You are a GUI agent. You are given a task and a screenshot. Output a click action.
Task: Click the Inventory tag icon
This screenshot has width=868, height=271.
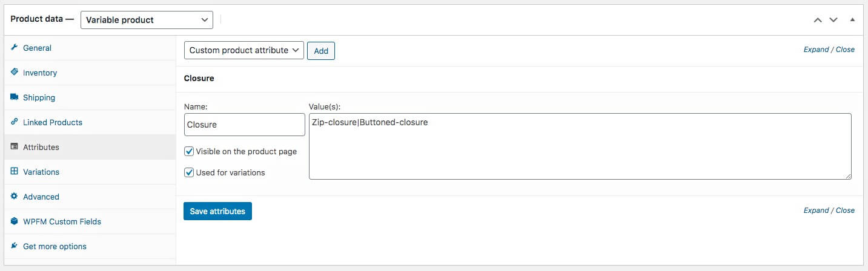coord(15,73)
